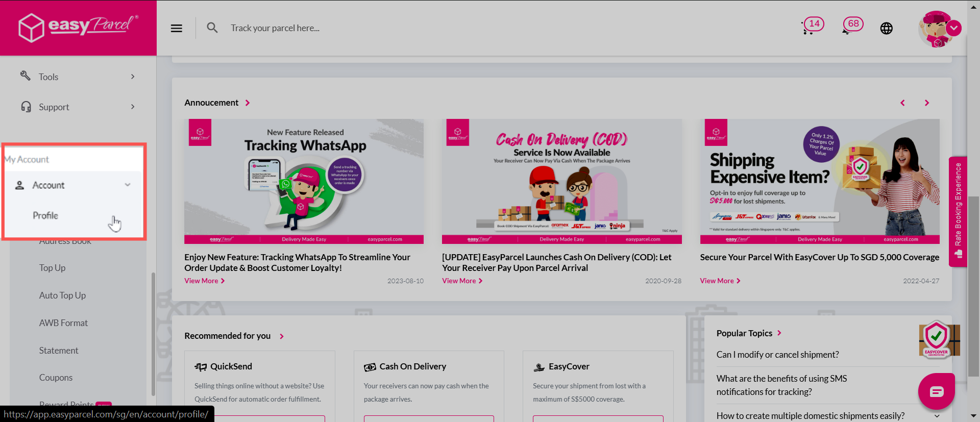Image resolution: width=980 pixels, height=422 pixels.
Task: Click the globe language icon
Action: [887, 28]
